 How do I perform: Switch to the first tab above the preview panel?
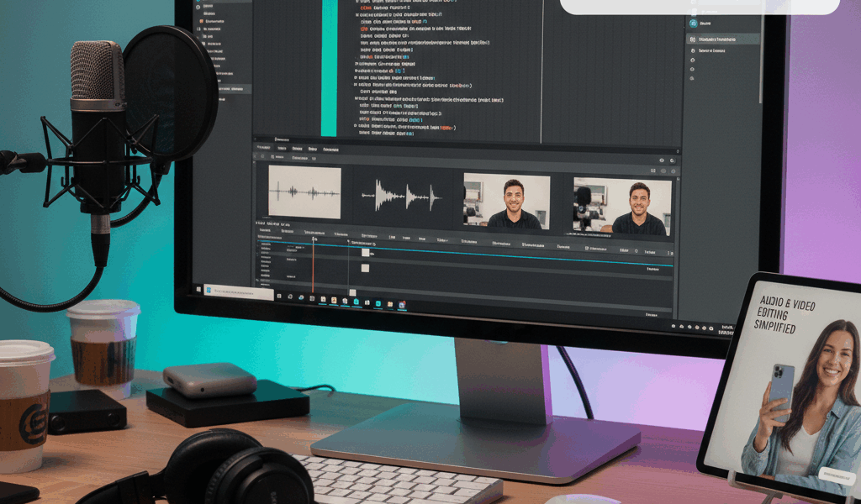[264, 149]
